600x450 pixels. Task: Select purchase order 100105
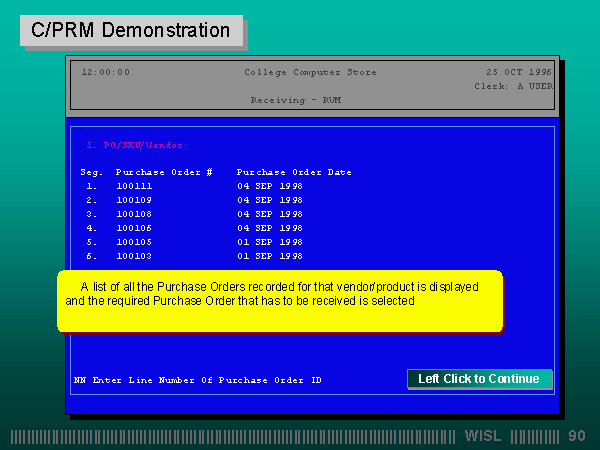tap(134, 242)
